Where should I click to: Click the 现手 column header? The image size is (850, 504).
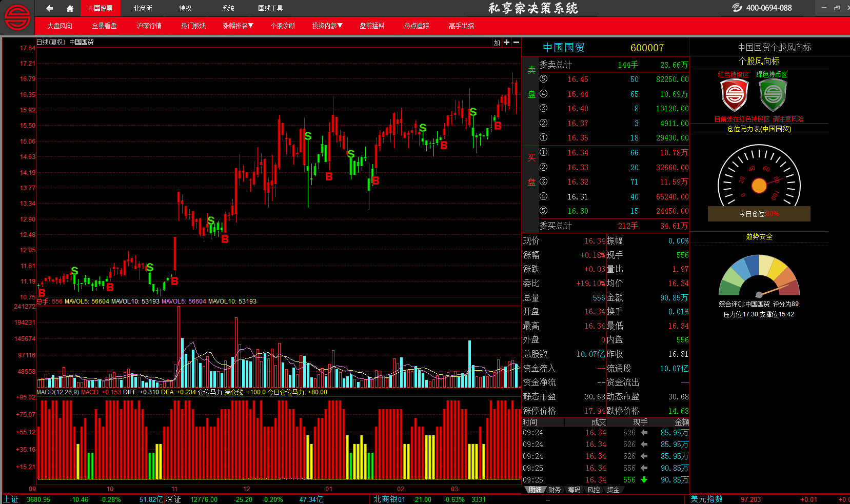pyautogui.click(x=640, y=422)
